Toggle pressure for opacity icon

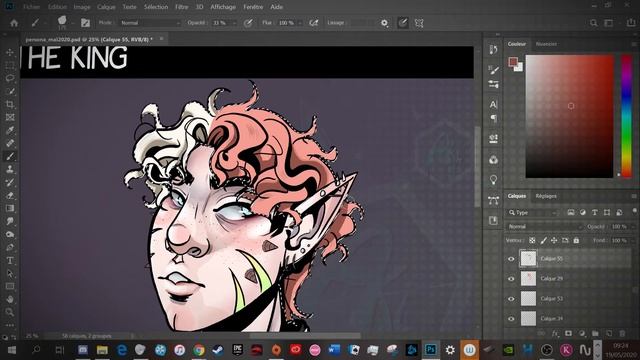click(x=248, y=23)
